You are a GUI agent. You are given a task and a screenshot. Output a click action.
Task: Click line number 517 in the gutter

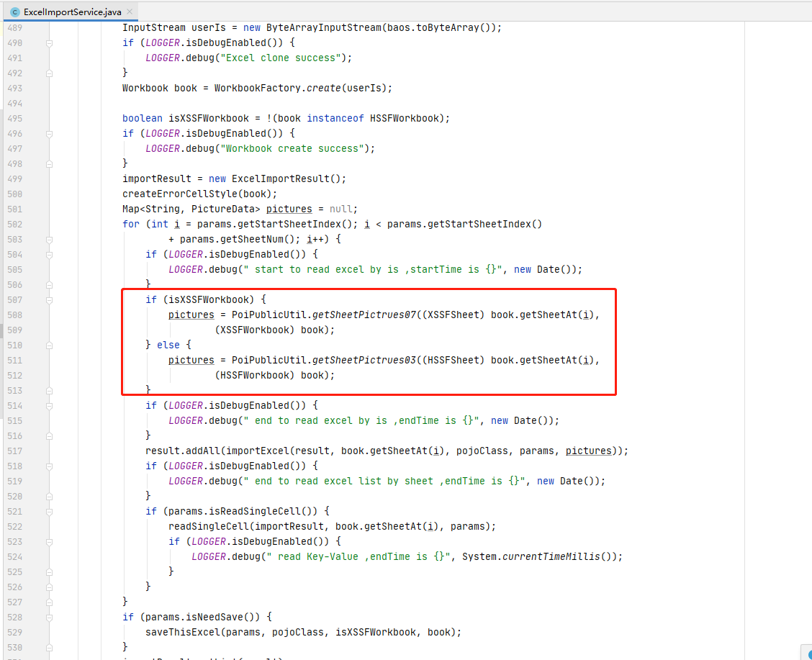[x=15, y=451]
